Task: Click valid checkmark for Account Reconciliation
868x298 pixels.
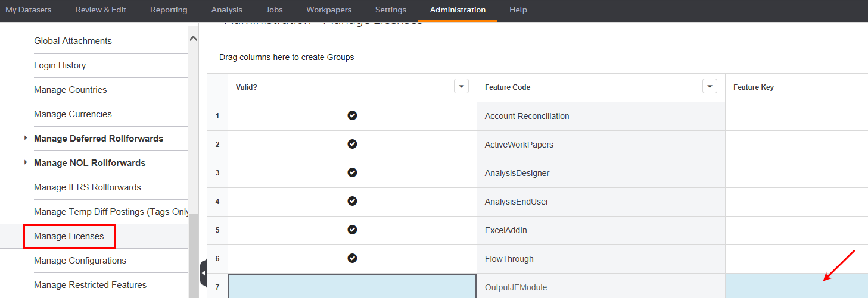Action: [x=352, y=116]
